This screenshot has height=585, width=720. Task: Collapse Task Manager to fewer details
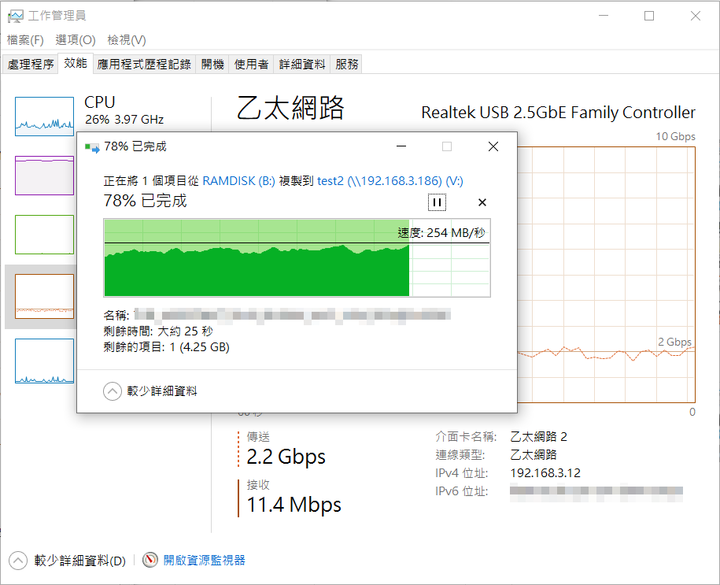click(x=17, y=560)
